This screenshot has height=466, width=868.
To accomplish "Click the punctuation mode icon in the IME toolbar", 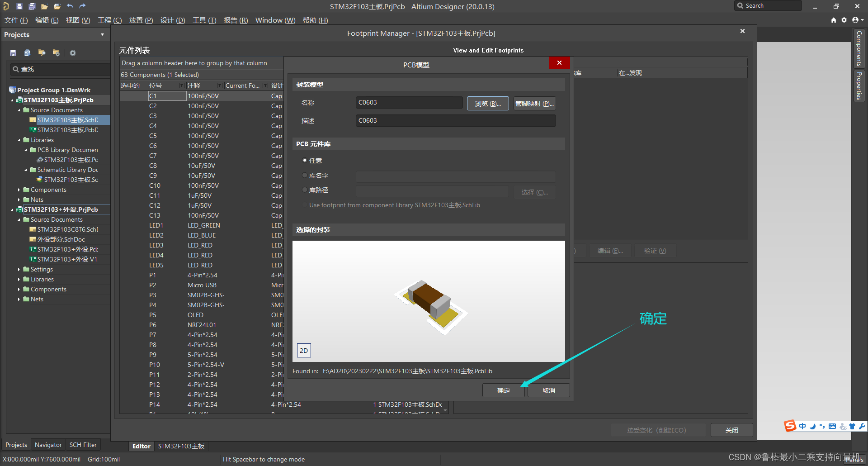I will click(822, 426).
